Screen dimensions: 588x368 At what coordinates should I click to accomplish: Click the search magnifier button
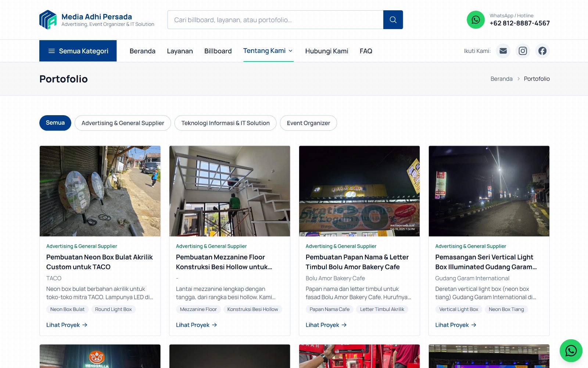tap(393, 20)
